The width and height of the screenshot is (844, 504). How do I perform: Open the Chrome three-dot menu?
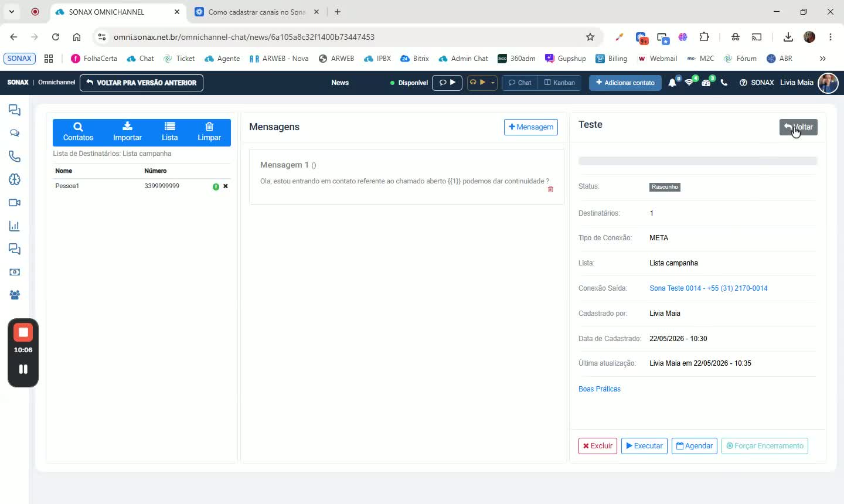tap(831, 37)
